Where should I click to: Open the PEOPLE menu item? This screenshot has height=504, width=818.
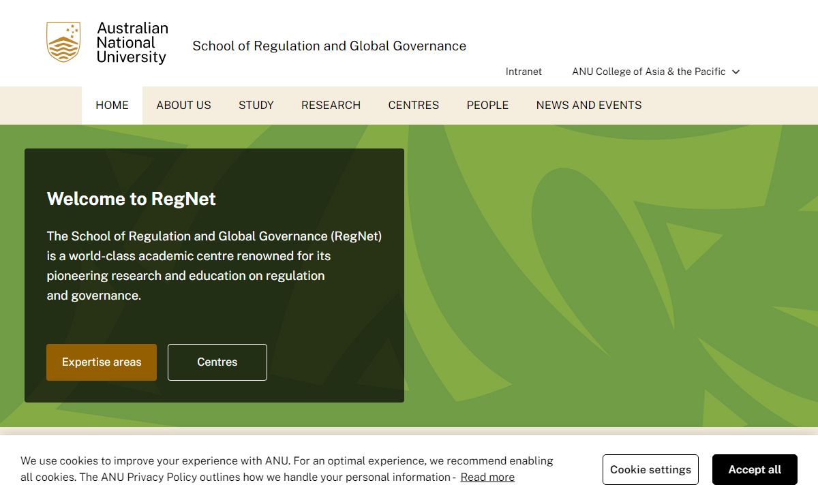coord(487,106)
